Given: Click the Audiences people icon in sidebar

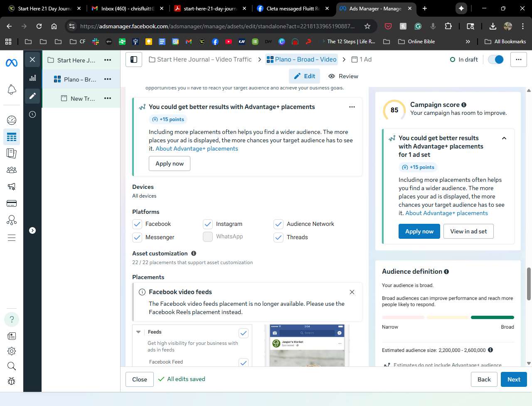Looking at the screenshot, I should (12, 170).
